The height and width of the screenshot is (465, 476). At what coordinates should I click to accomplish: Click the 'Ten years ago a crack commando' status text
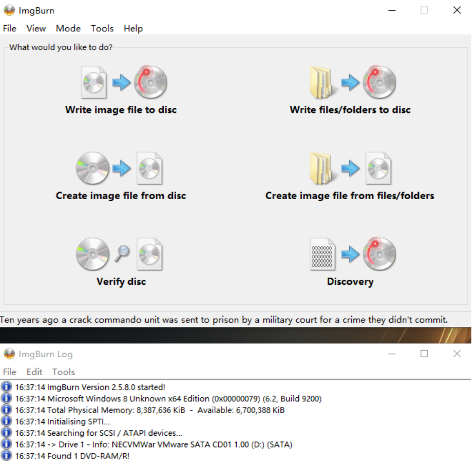point(224,320)
